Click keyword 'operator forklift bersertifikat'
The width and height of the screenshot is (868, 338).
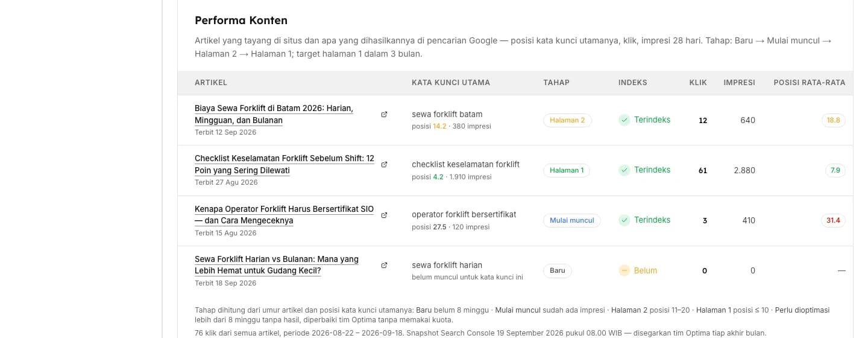[464, 214]
